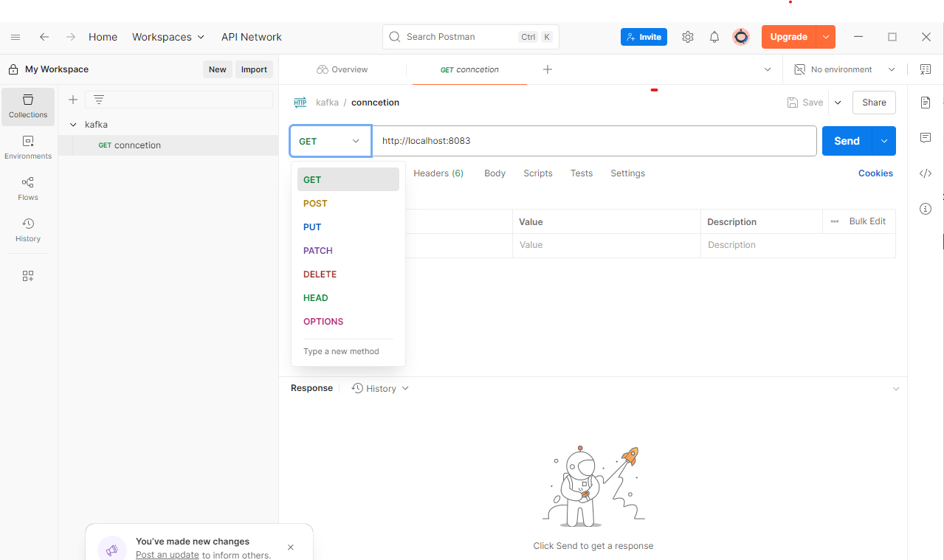Image resolution: width=944 pixels, height=560 pixels.
Task: Select PUT from the method list
Action: (348, 227)
